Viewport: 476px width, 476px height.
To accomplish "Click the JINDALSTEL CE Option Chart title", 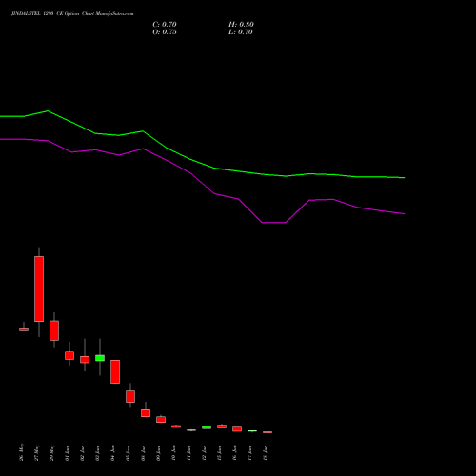I will (72, 14).
